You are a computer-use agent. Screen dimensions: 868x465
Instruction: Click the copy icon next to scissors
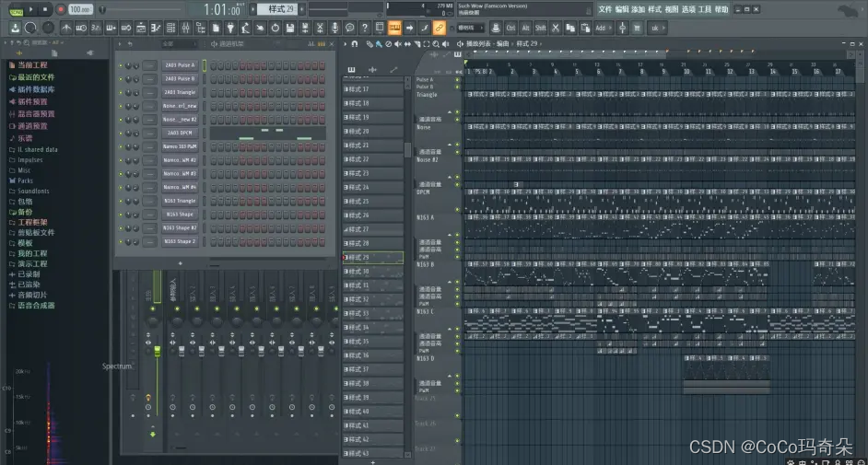point(570,28)
